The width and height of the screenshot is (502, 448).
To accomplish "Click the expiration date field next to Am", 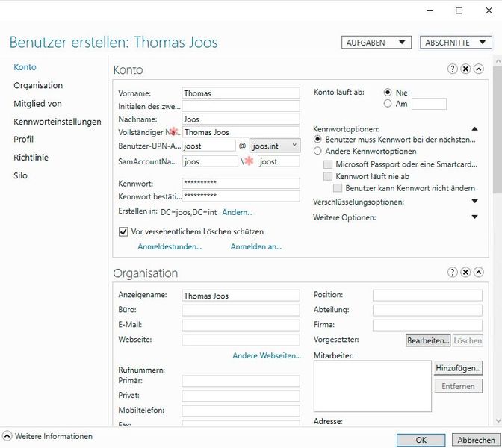I will click(429, 104).
